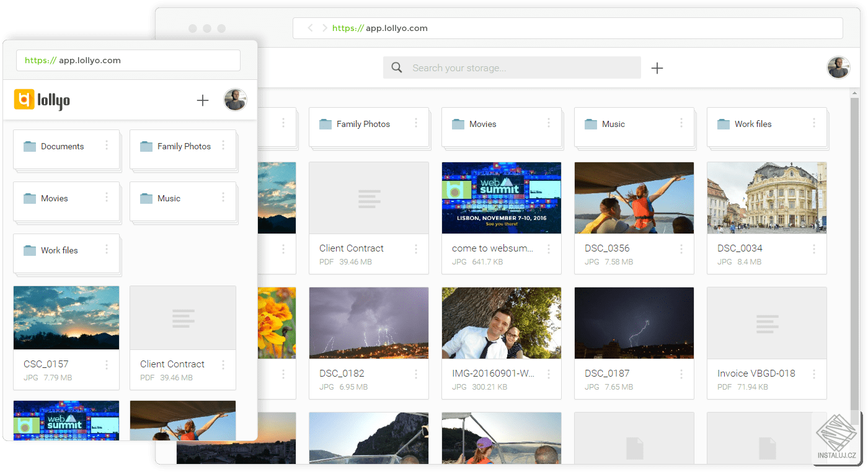The width and height of the screenshot is (868, 472).
Task: Open Work files three-dot menu in front window
Action: (x=107, y=250)
